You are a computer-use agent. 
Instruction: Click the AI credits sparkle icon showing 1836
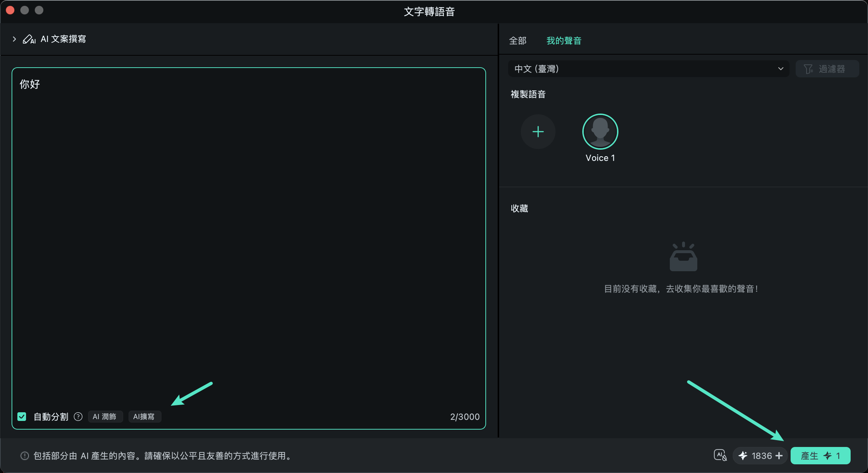click(743, 456)
